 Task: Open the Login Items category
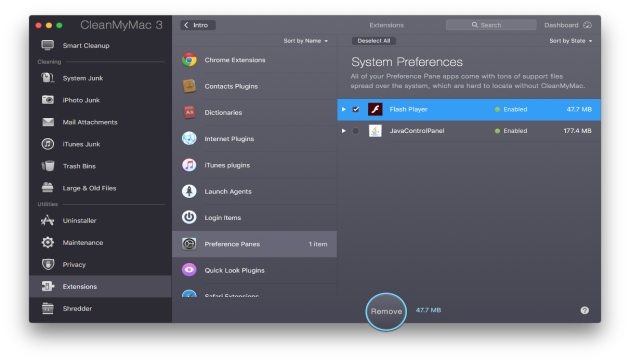point(254,217)
